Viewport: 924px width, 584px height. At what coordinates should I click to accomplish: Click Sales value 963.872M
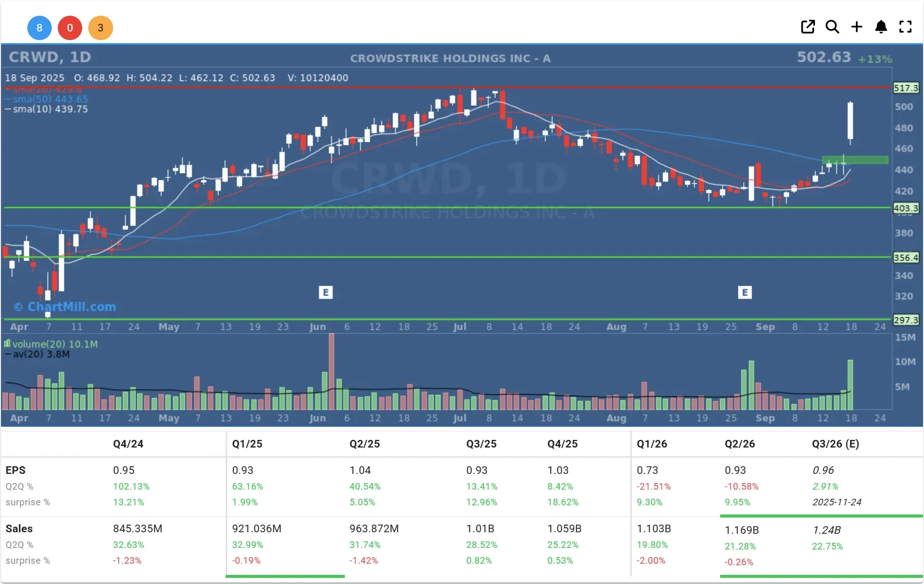tap(374, 529)
